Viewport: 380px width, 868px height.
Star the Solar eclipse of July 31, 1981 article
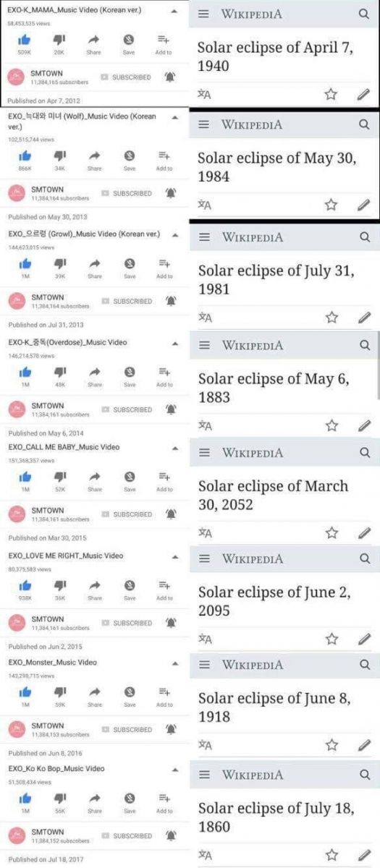(332, 317)
